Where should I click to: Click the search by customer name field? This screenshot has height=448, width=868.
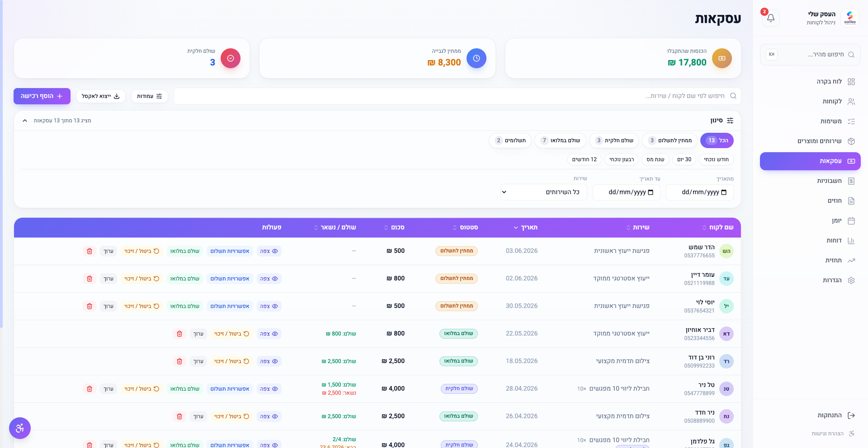[458, 96]
